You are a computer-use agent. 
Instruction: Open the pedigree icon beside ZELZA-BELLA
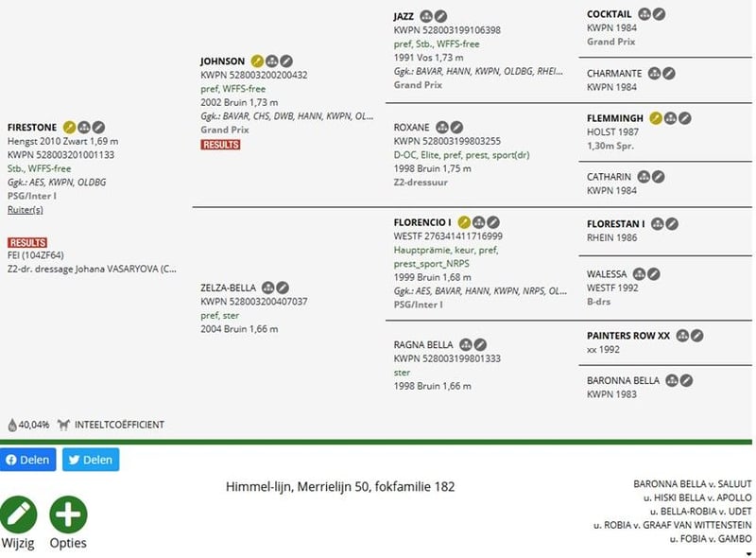[x=267, y=288]
